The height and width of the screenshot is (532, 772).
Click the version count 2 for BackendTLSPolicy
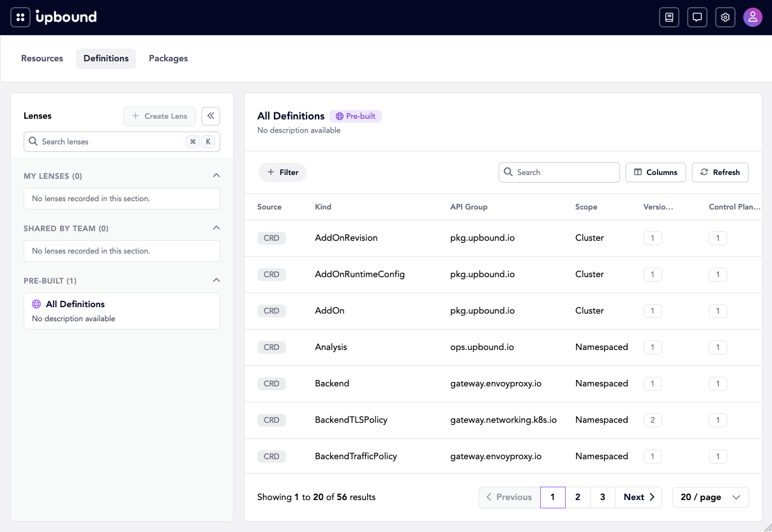[653, 420]
